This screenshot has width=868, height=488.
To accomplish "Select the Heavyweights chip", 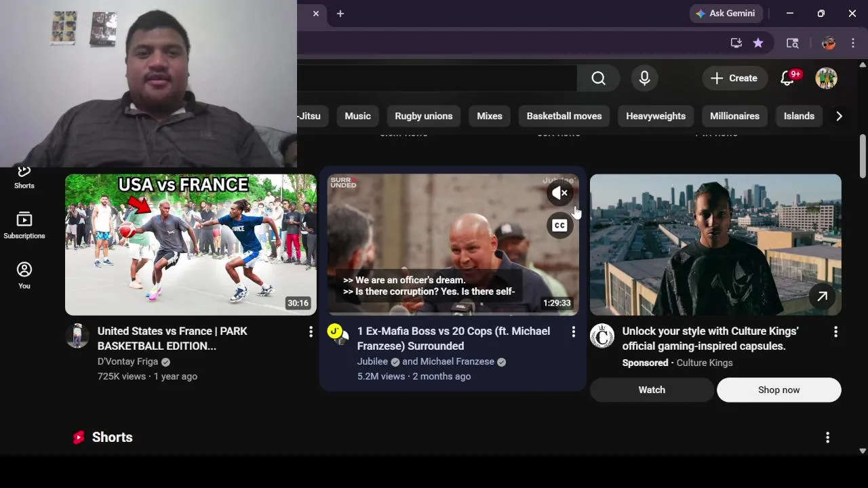I will [x=656, y=116].
